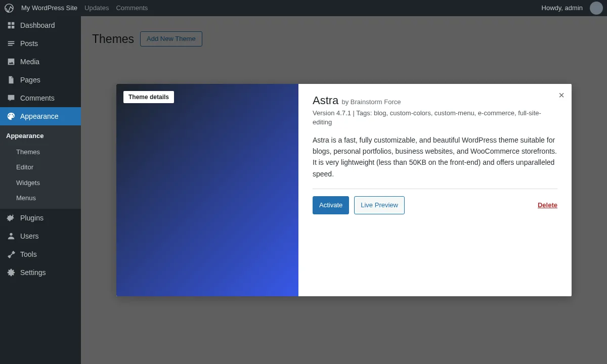This screenshot has height=364, width=607.
Task: Delete the Astra theme
Action: (x=547, y=205)
